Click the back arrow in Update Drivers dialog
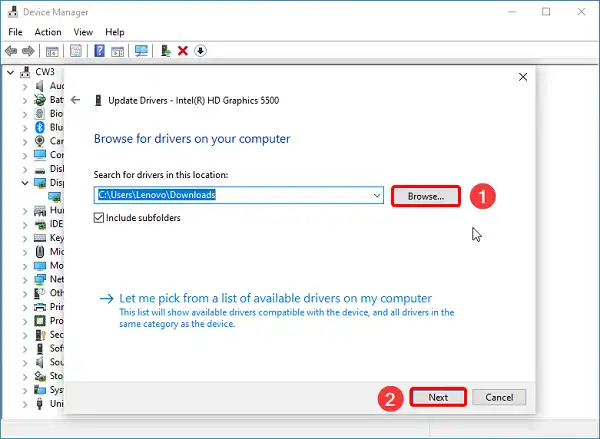 click(75, 100)
